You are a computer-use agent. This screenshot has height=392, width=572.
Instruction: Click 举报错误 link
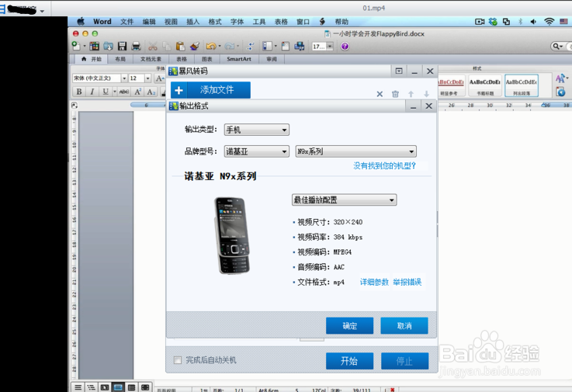click(x=407, y=282)
